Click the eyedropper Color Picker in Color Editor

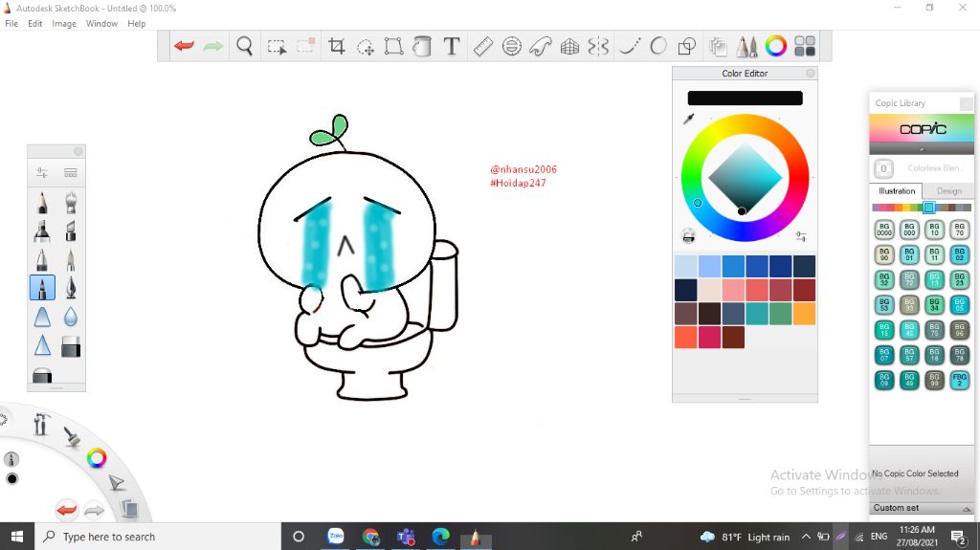point(689,118)
